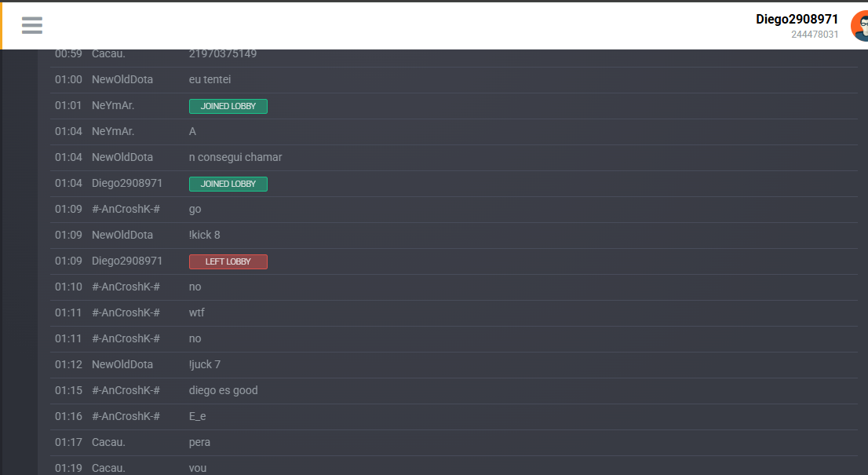Viewport: 868px width, 475px height.
Task: Select #-AnCroshK-# in the 01:09 go row
Action: point(126,210)
